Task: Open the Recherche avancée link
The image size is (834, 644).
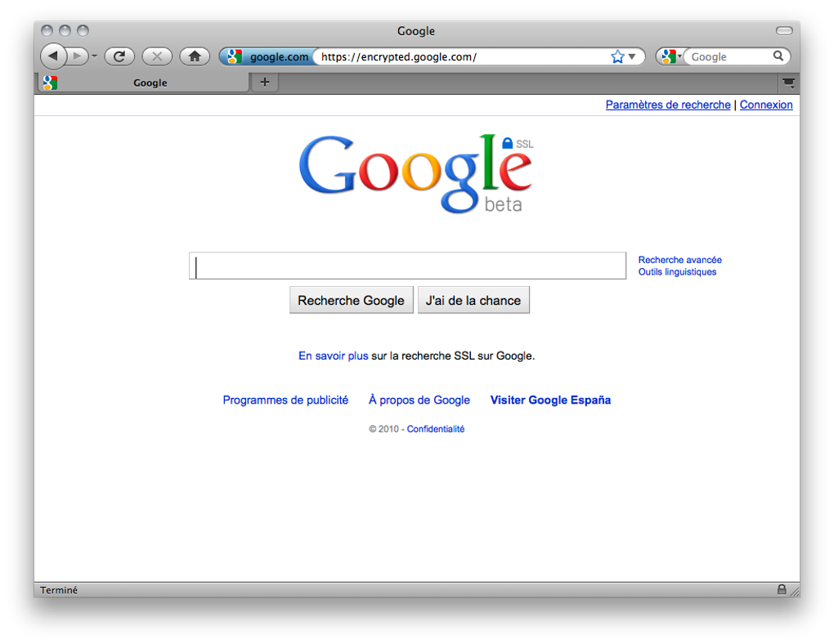Action: tap(679, 260)
